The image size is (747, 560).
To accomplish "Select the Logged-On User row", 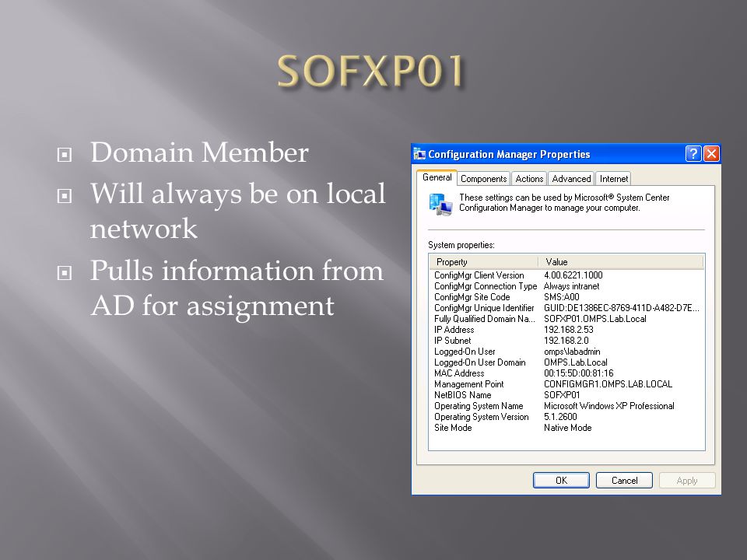I will (567, 352).
